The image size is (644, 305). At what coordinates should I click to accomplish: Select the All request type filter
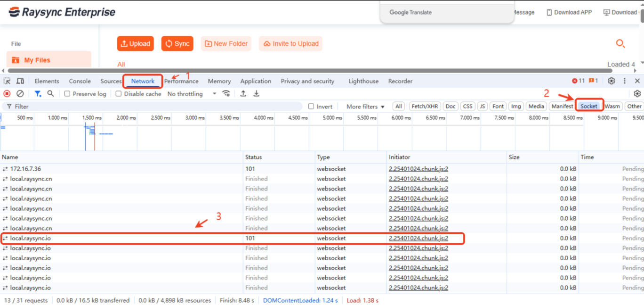pyautogui.click(x=399, y=107)
